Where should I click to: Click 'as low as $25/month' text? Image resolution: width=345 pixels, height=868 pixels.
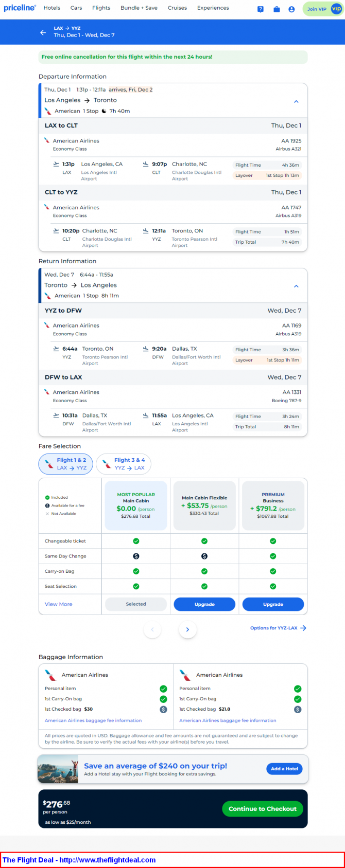point(68,822)
